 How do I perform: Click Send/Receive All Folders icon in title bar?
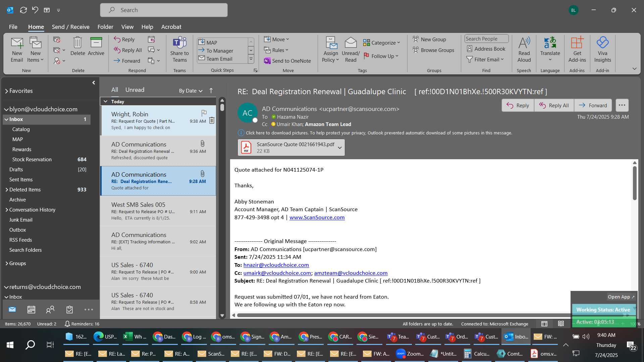click(23, 10)
